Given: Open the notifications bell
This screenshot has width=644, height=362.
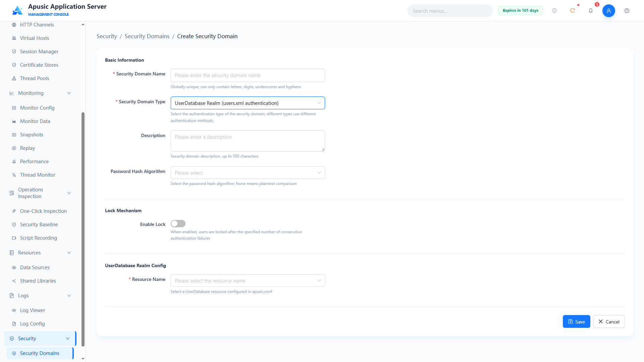Looking at the screenshot, I should [591, 11].
